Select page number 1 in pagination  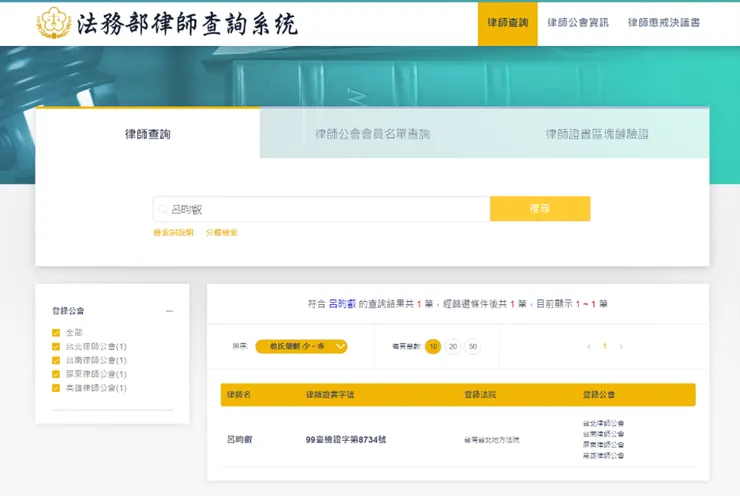(605, 346)
